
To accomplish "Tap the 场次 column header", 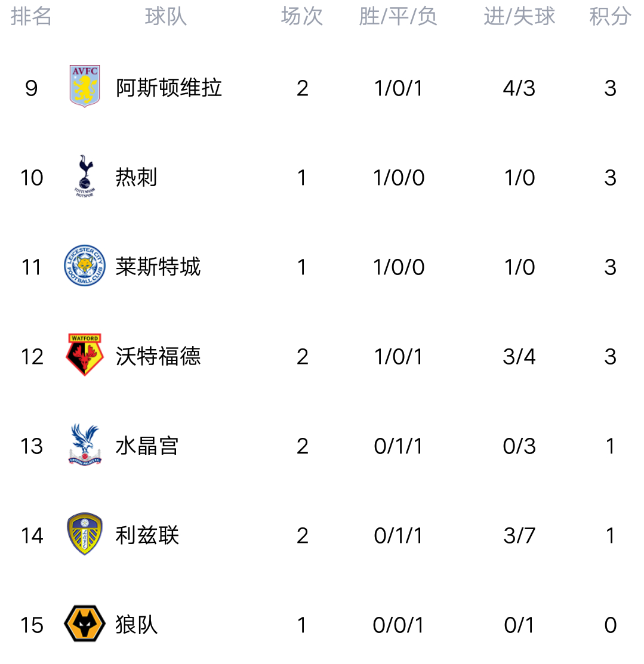I will (x=302, y=17).
